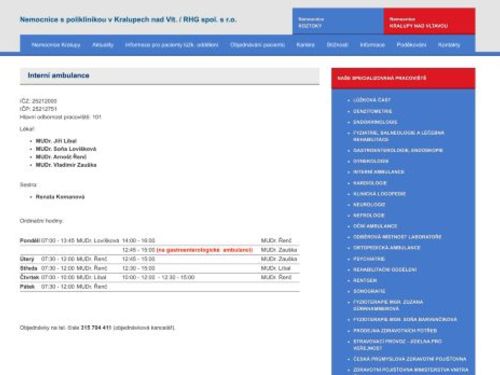Select doctor name MUDr. Jiří Líbal
Screen dimensions: 500x375
coord(56,141)
